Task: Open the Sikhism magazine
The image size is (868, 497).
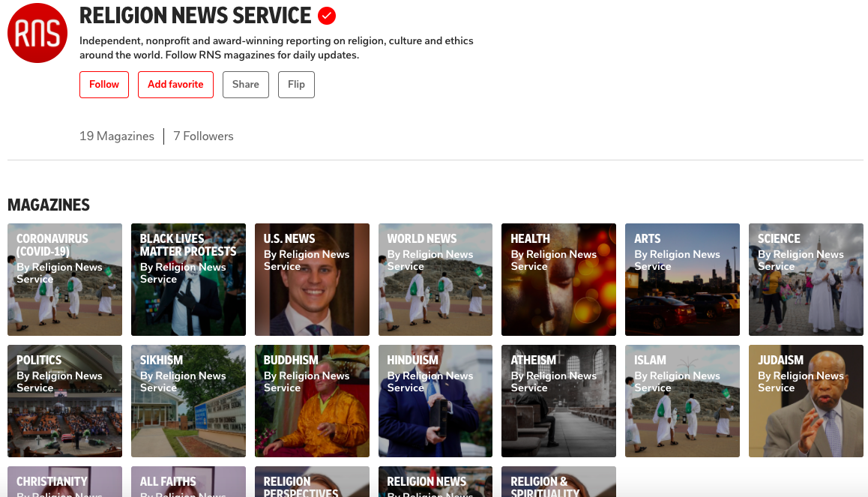Action: point(188,400)
